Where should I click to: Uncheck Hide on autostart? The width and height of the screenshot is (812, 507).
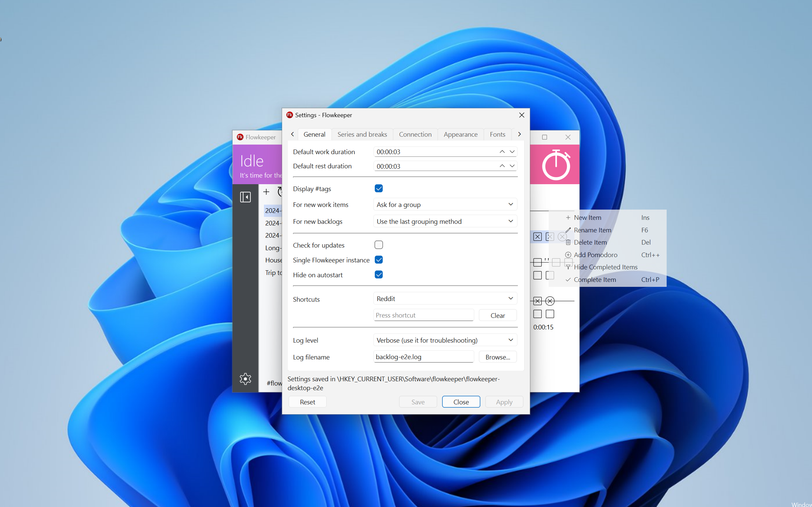pos(379,275)
